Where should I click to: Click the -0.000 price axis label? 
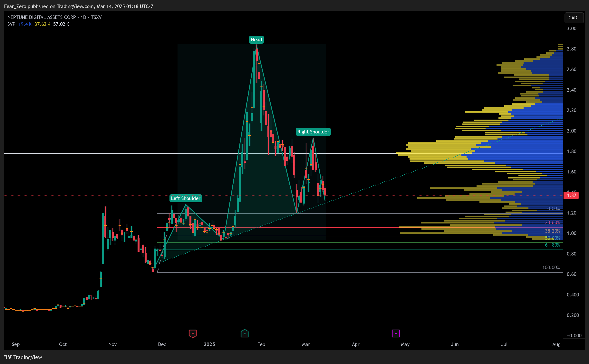(x=574, y=336)
